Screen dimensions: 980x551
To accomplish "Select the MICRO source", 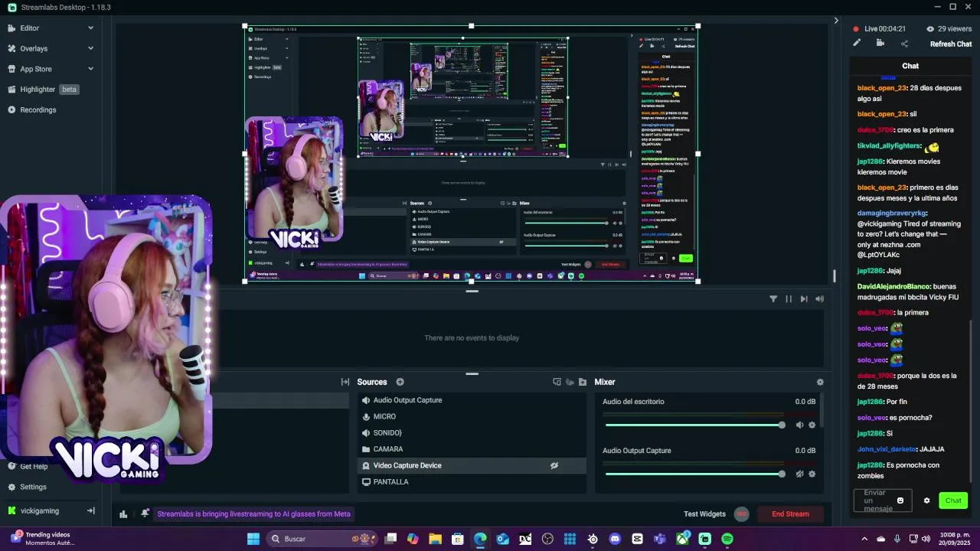I will (x=472, y=416).
